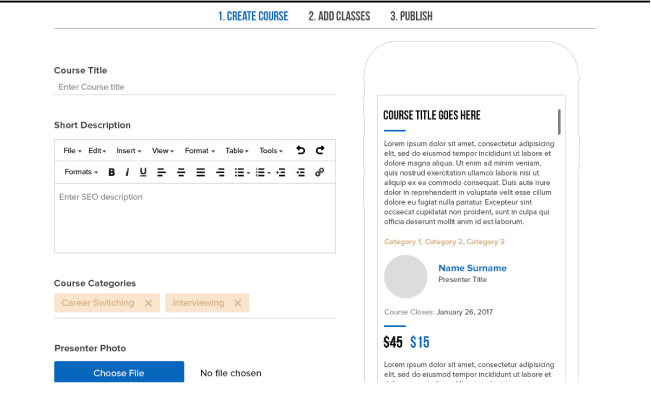This screenshot has width=651, height=401.
Task: Click 'Course Title Goes Here' preview heading
Action: click(x=432, y=115)
